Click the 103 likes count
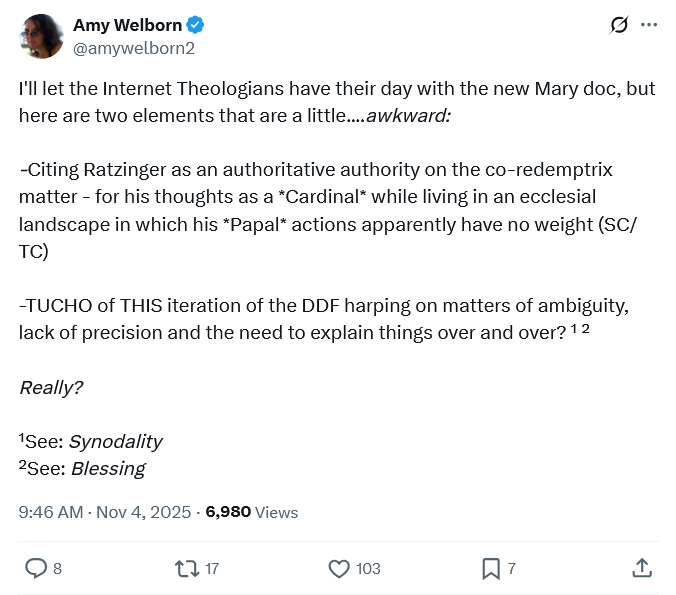This screenshot has height=595, width=676. pos(368,568)
